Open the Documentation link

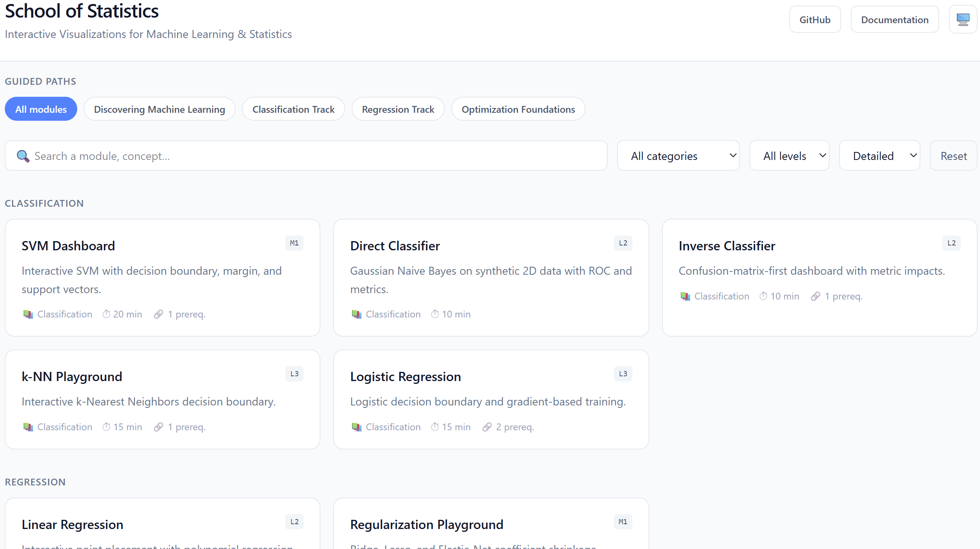[x=895, y=20]
